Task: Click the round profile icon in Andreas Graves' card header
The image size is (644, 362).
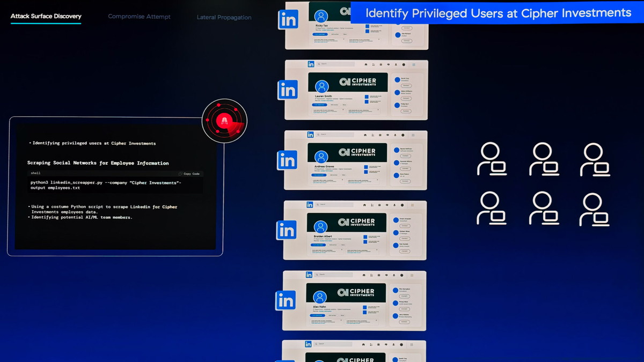Action: 403,135
